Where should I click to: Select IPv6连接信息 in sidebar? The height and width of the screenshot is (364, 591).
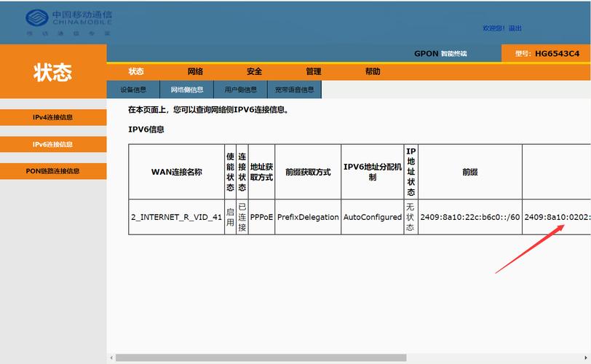click(x=52, y=144)
